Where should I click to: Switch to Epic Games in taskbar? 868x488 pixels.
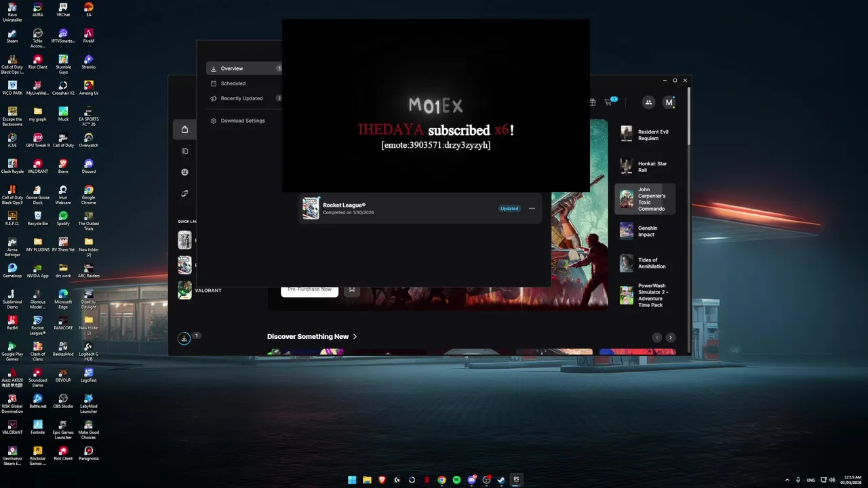(x=516, y=480)
